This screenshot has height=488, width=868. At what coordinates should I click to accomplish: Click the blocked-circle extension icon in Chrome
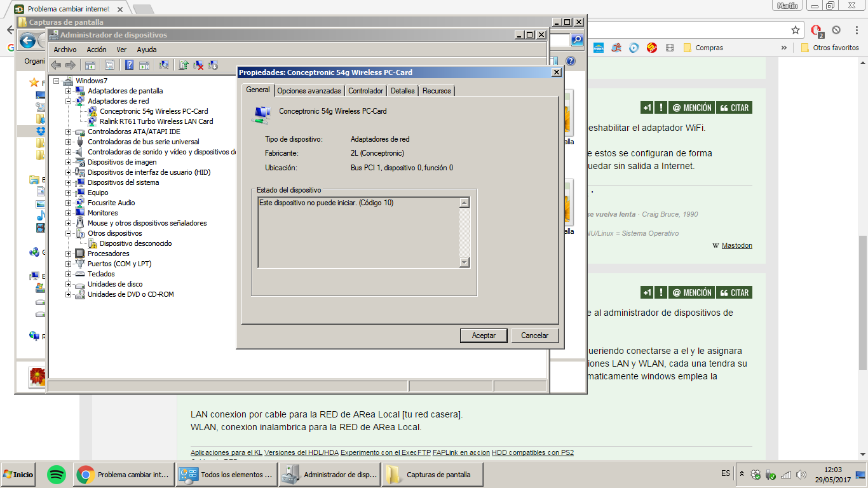pyautogui.click(x=836, y=30)
